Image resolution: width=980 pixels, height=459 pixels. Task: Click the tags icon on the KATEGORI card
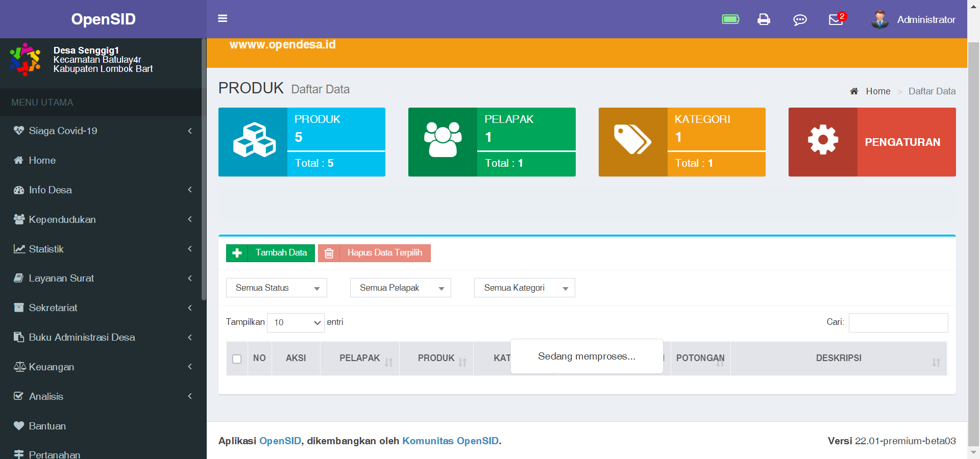632,139
